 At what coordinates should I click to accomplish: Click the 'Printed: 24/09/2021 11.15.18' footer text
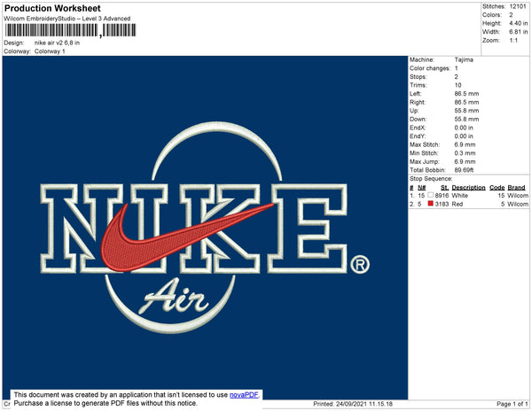click(x=353, y=404)
